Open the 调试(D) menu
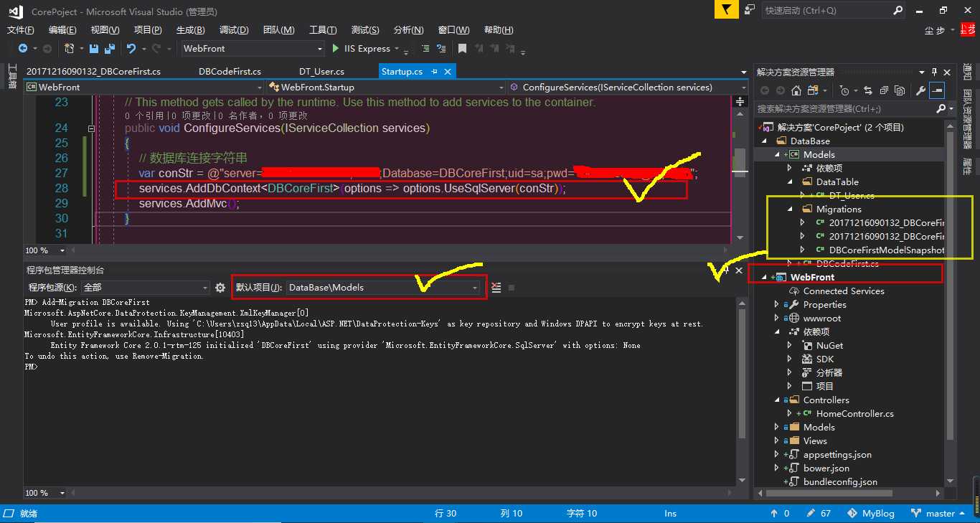Image resolution: width=980 pixels, height=523 pixels. (x=234, y=29)
